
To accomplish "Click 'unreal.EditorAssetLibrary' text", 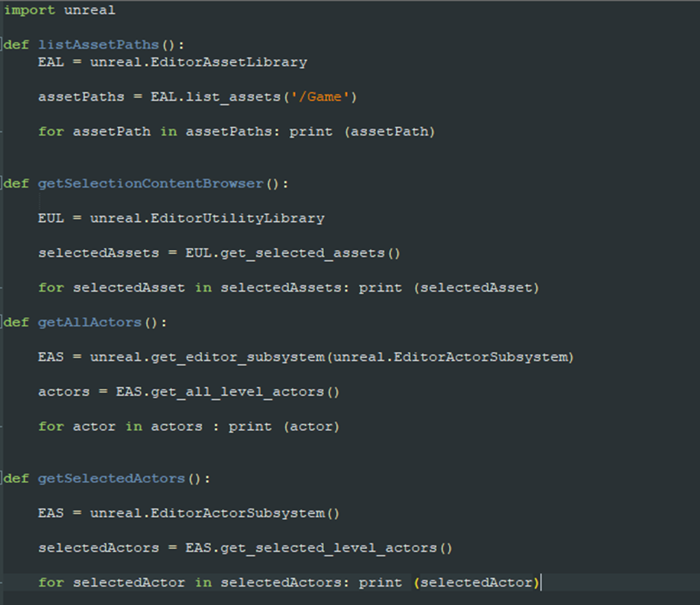I will point(199,62).
